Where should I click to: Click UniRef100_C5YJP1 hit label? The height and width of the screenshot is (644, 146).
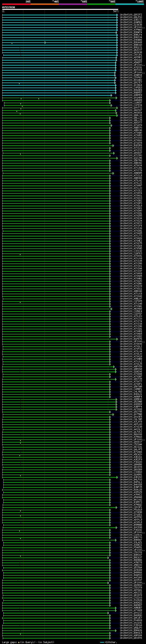(x=131, y=55)
